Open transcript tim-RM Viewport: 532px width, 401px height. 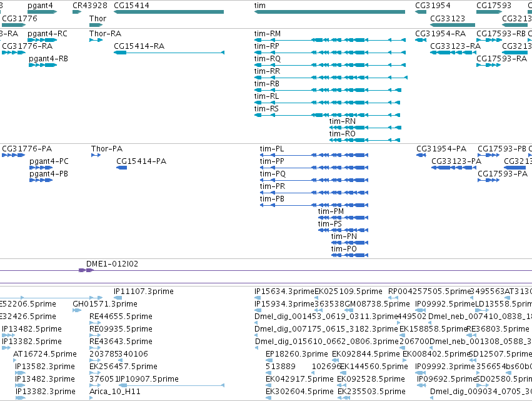[330, 40]
